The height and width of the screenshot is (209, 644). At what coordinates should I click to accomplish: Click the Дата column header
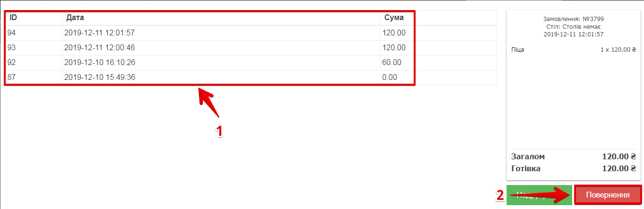pos(75,18)
